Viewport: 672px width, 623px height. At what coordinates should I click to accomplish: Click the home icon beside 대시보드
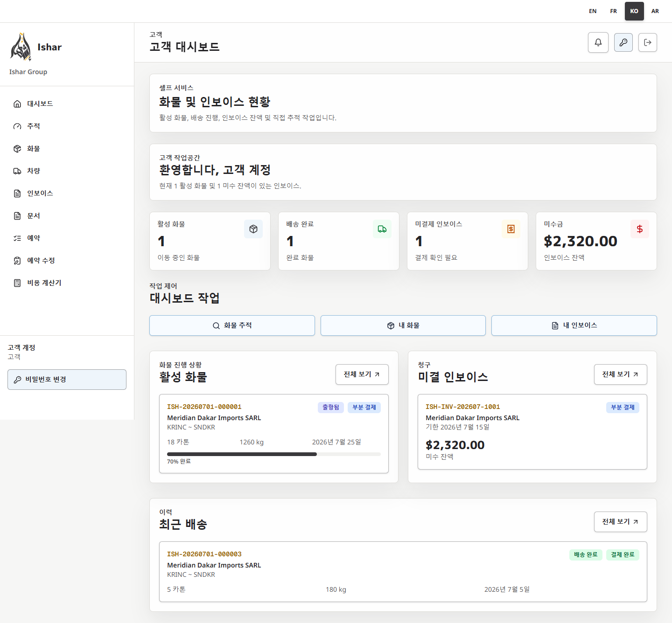[x=17, y=104]
